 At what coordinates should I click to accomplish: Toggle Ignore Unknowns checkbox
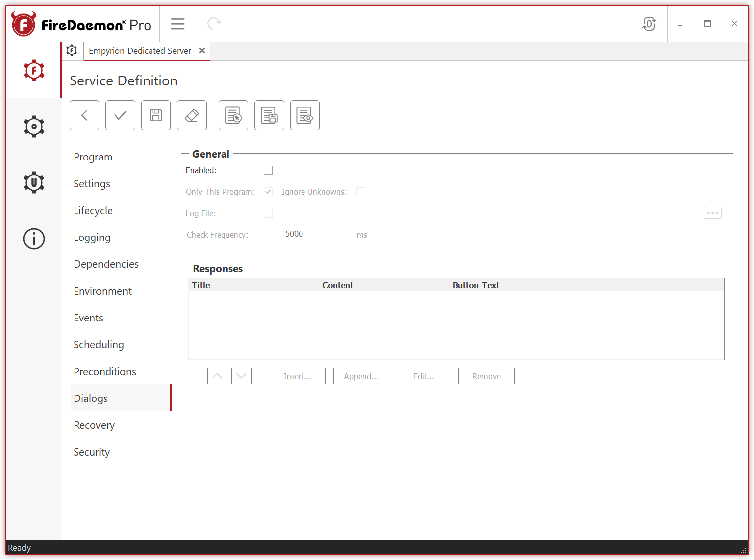[x=361, y=192]
